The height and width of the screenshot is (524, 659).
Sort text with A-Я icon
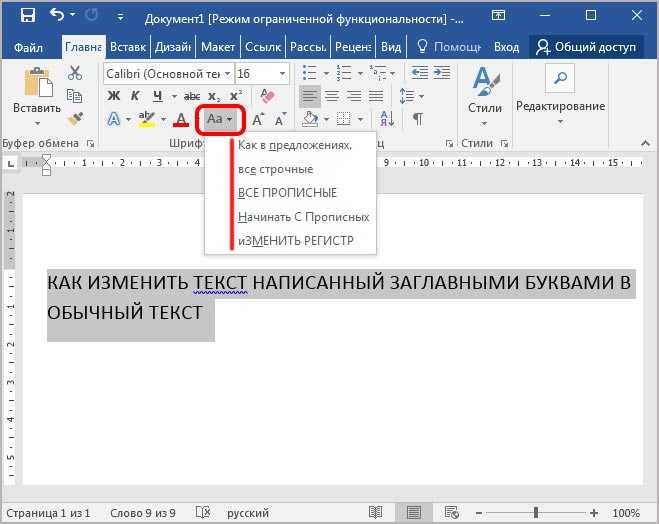[x=387, y=119]
